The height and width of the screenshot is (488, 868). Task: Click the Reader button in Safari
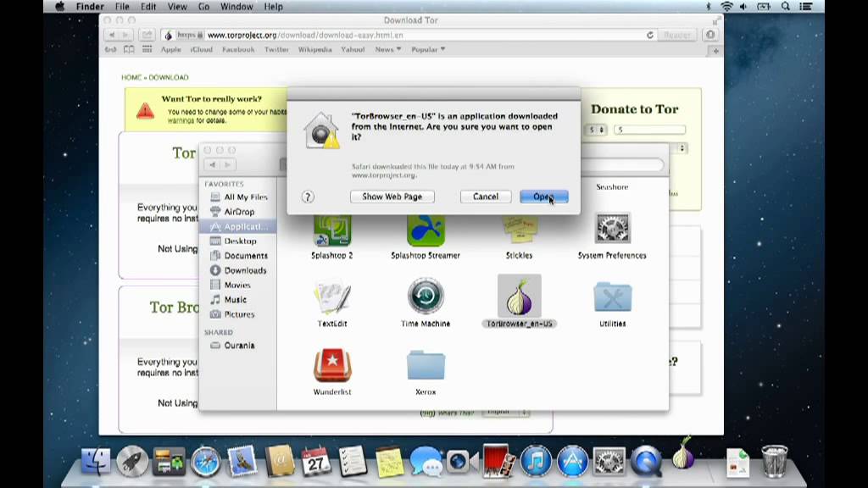pos(676,35)
